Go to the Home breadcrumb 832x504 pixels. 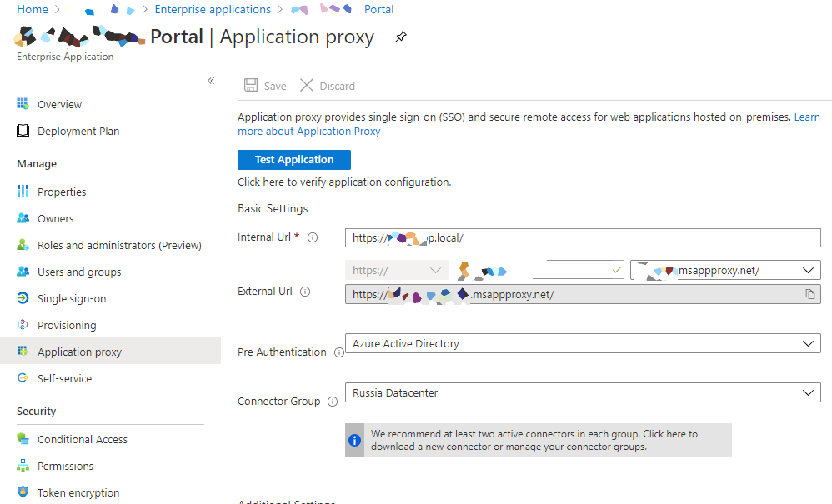(x=33, y=9)
